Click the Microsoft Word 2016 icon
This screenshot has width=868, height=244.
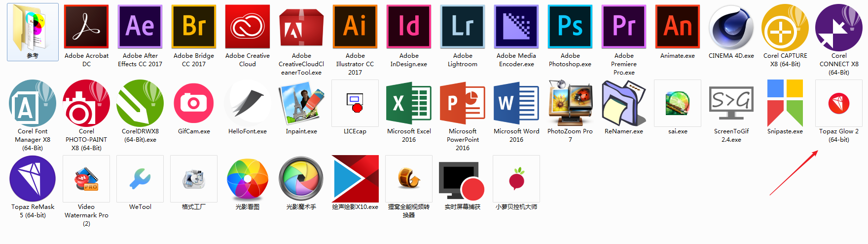(516, 103)
